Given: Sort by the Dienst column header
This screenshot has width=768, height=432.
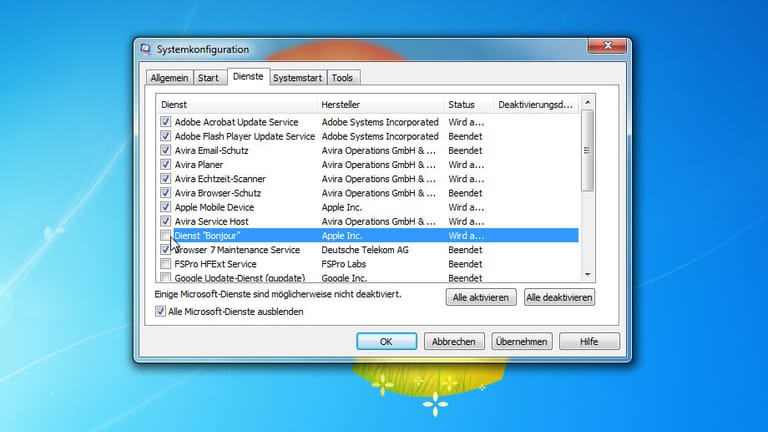Looking at the screenshot, I should [x=237, y=104].
